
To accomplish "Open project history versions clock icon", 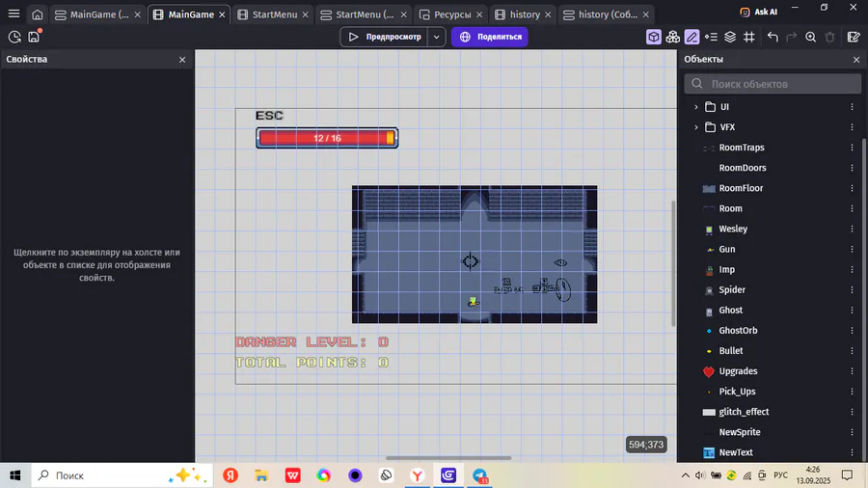I will tap(14, 37).
